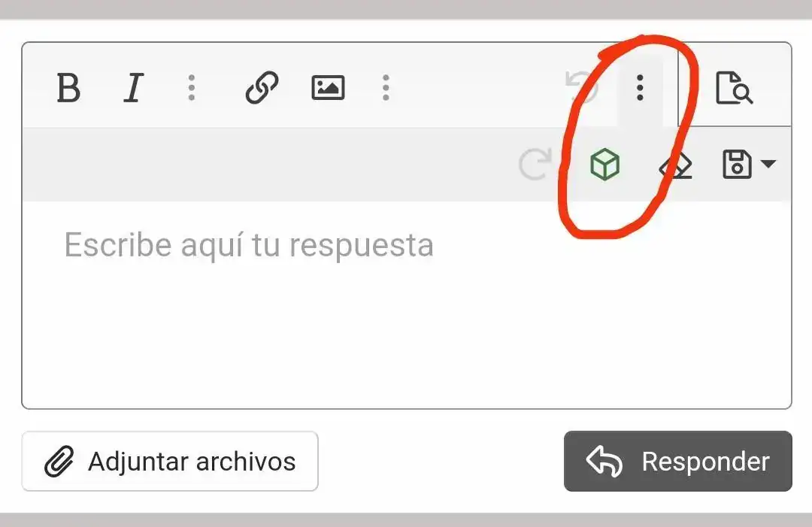
Task: Expand more insert options after image icon
Action: 386,87
